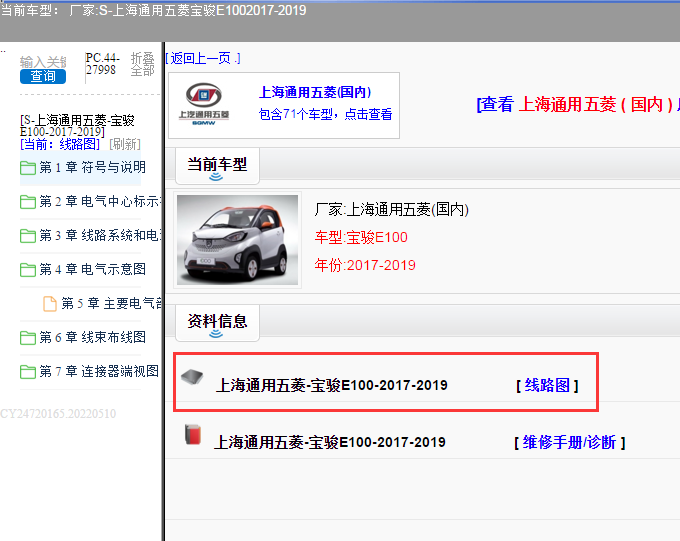
Task: Select tree item 第 4 章 电气示意图
Action: [x=92, y=269]
